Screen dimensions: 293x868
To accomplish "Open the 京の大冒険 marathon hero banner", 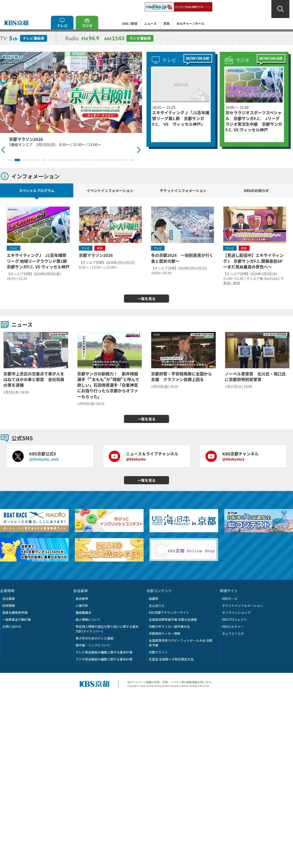I will pyautogui.click(x=71, y=92).
